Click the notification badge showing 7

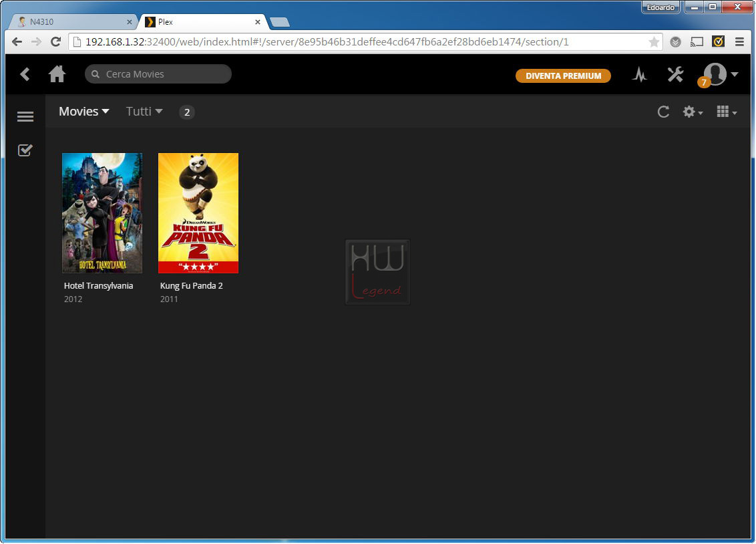pyautogui.click(x=704, y=82)
